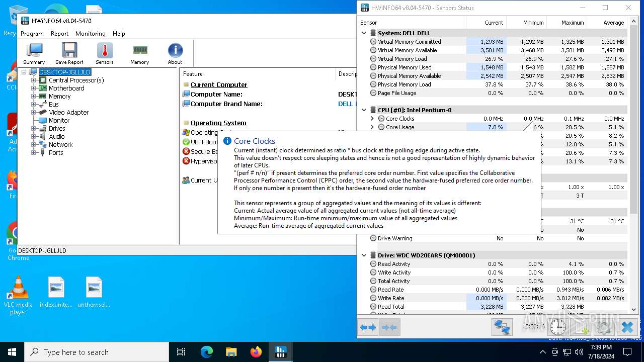Open File Explorer from taskbar

231,352
